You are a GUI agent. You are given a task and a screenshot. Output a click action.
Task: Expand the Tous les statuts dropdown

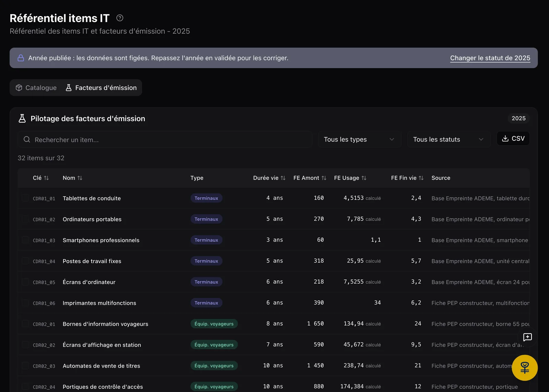(x=449, y=139)
